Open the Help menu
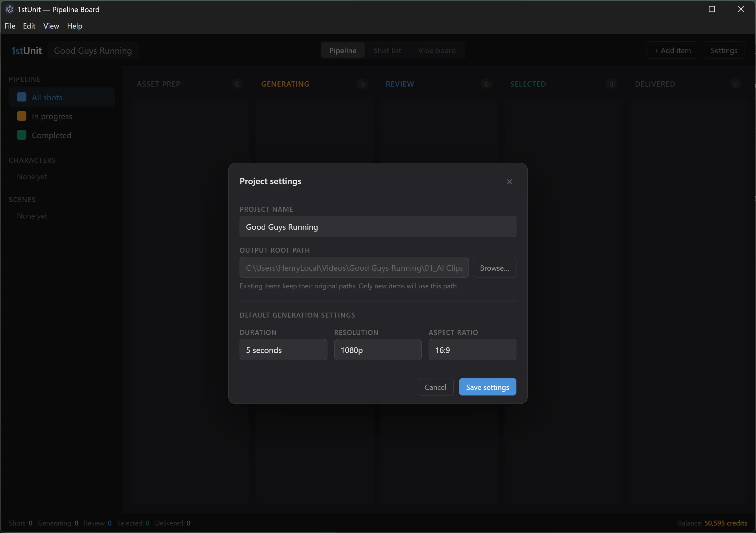The image size is (756, 533). click(75, 26)
